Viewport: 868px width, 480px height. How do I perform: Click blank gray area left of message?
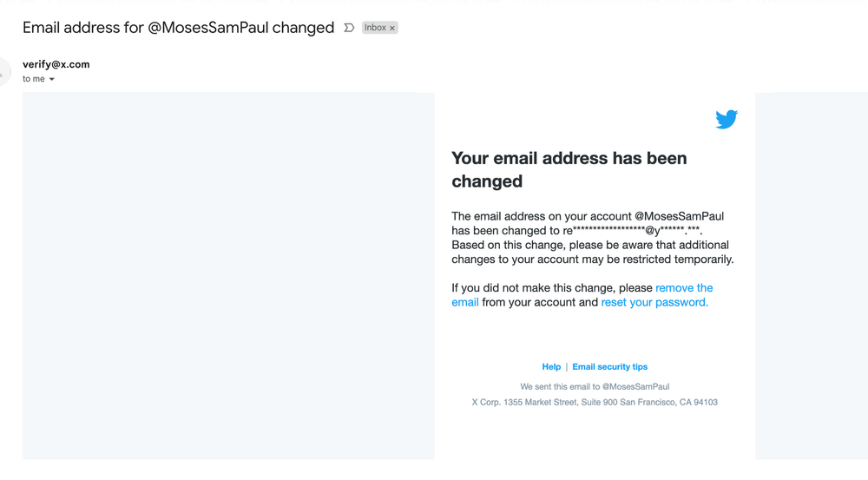point(228,276)
